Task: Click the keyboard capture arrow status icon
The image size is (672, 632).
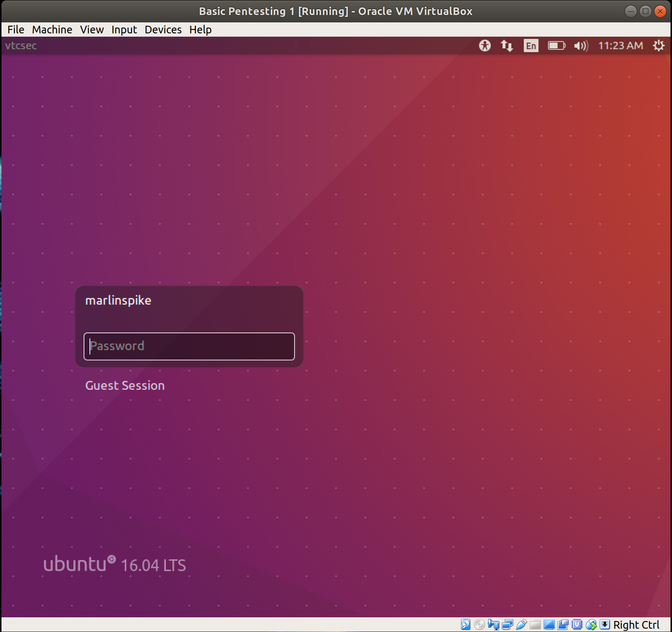Action: (605, 624)
